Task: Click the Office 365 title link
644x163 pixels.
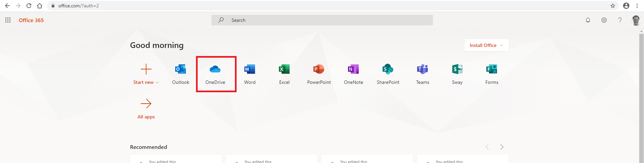Action: click(x=31, y=20)
